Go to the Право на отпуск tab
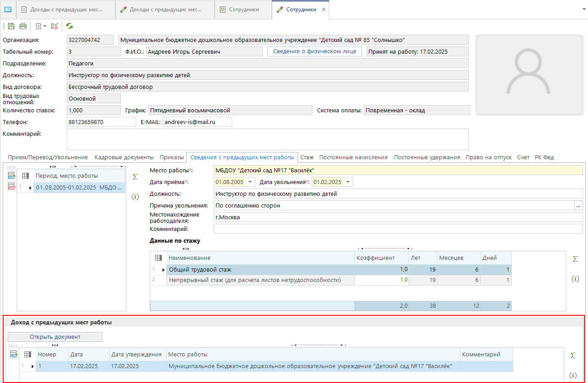The height and width of the screenshot is (383, 588). (488, 157)
